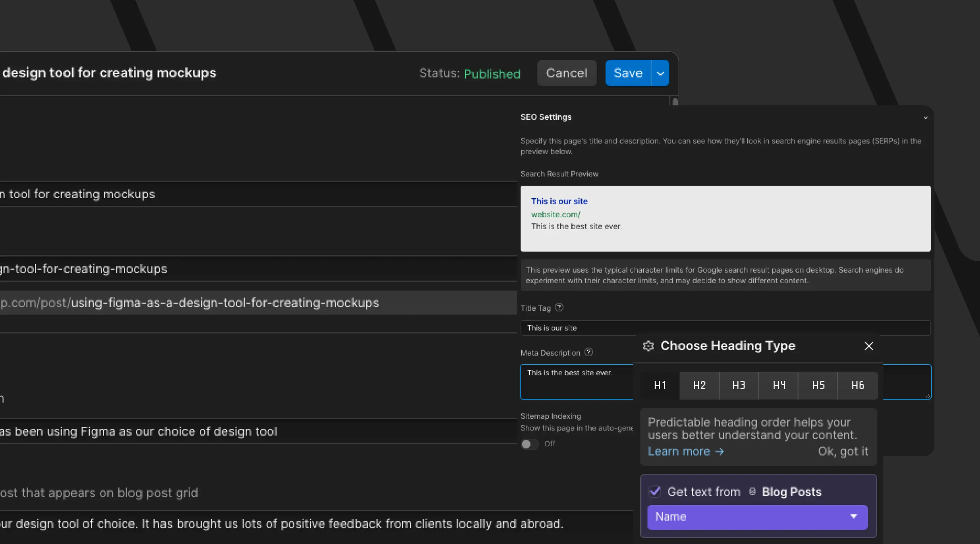Click the 'Off' label beside the toggle
The width and height of the screenshot is (980, 544).
coord(549,444)
